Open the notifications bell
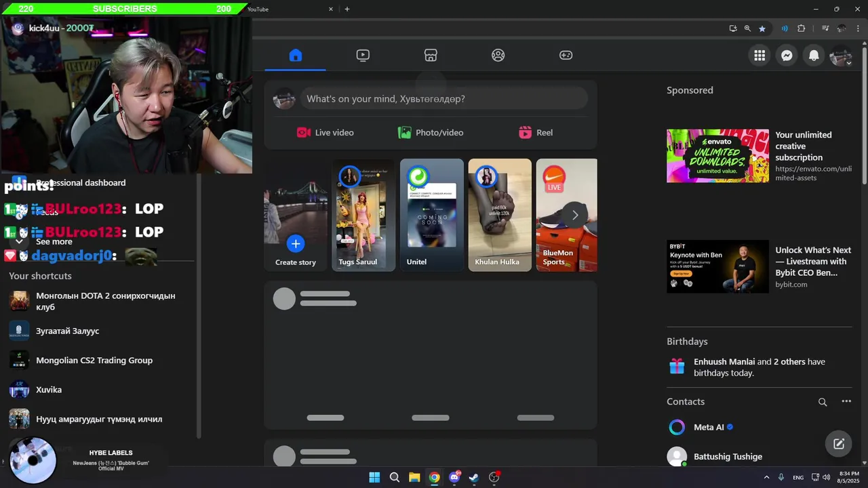 [x=814, y=56]
